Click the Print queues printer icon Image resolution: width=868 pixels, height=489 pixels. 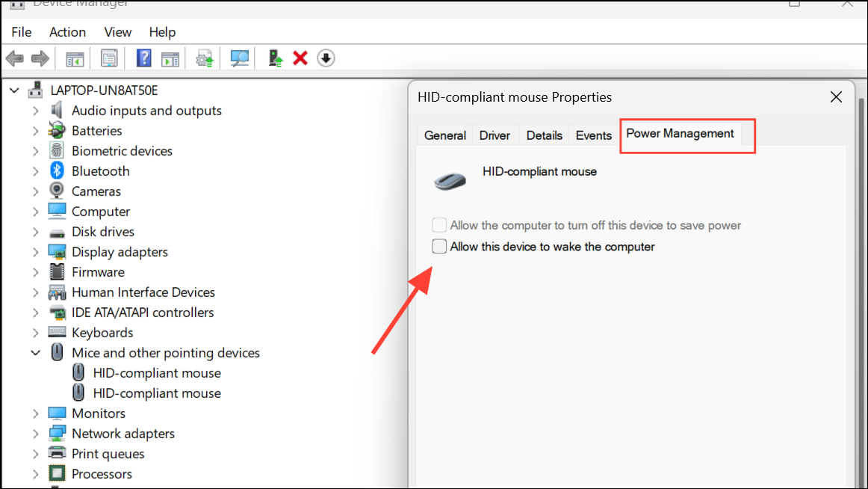(x=57, y=454)
